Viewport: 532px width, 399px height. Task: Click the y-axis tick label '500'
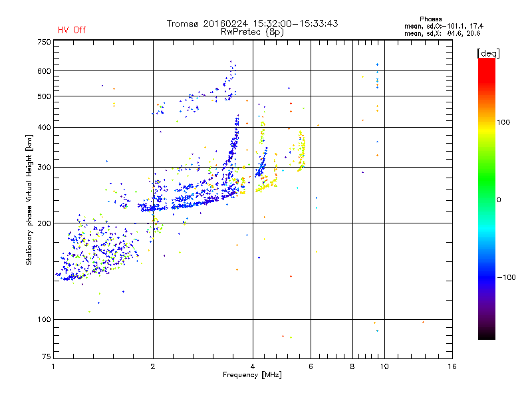click(44, 96)
